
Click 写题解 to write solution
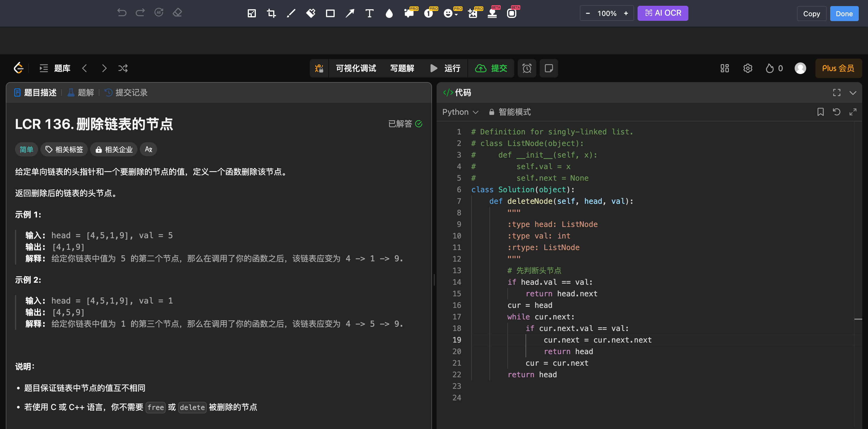coord(402,68)
